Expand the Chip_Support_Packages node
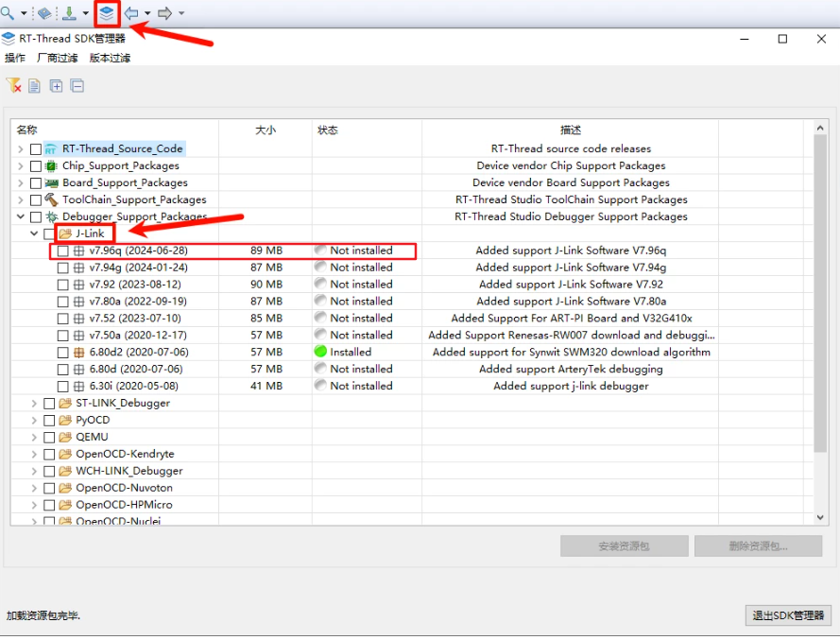Image resolution: width=840 pixels, height=640 pixels. click(21, 166)
